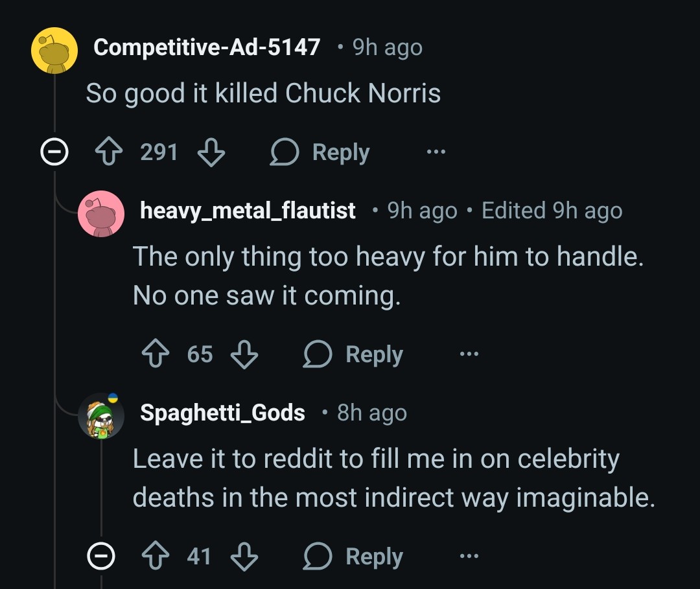Open Competitive-Ad-5147 username link

click(207, 47)
